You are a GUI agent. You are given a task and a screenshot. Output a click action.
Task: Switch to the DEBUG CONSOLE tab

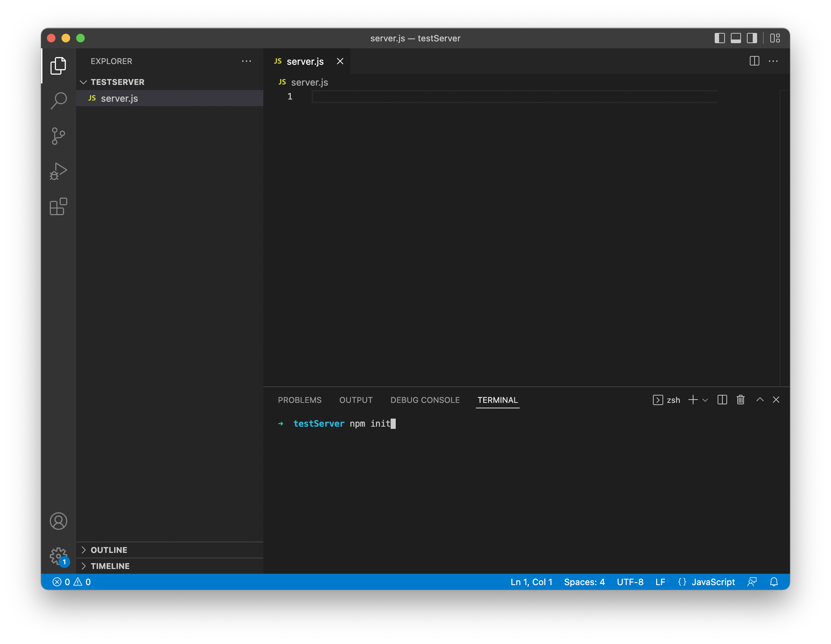[425, 400]
